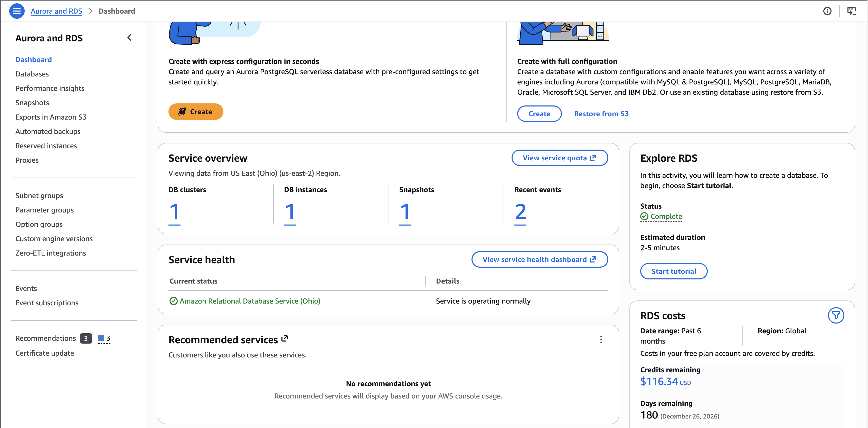
Task: Click the $116.34 credits remaining value
Action: [x=659, y=382]
